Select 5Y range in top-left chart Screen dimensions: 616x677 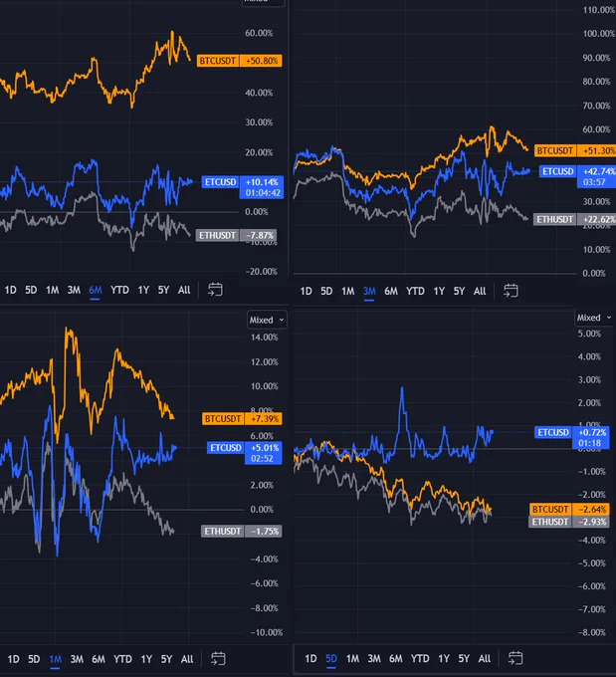pos(163,290)
